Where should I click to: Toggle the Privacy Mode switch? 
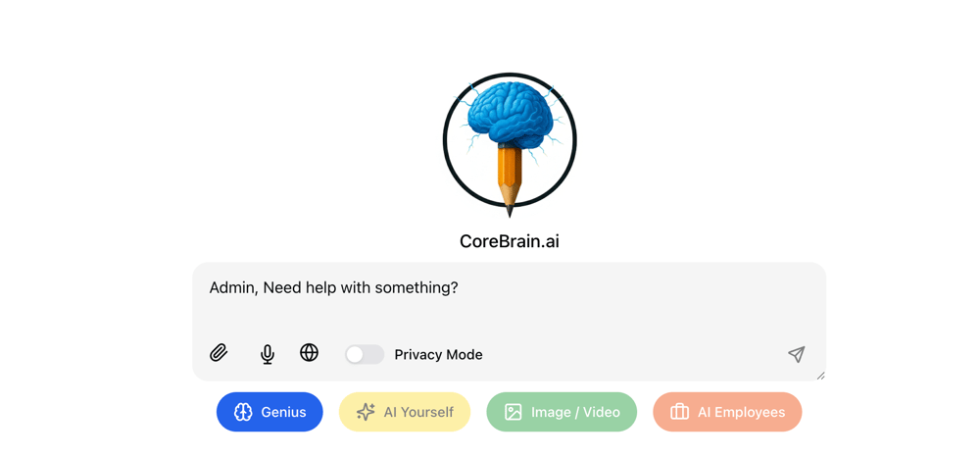coord(365,354)
